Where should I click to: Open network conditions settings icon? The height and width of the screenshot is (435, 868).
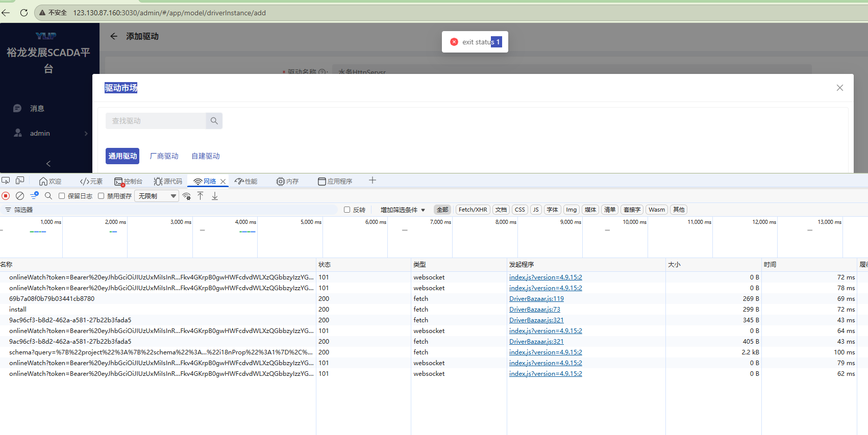[187, 196]
